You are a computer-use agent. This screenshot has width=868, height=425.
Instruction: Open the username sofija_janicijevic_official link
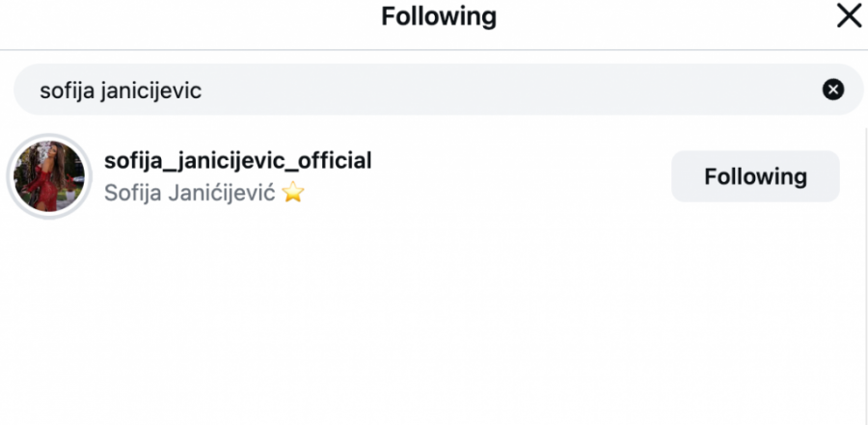tap(238, 161)
